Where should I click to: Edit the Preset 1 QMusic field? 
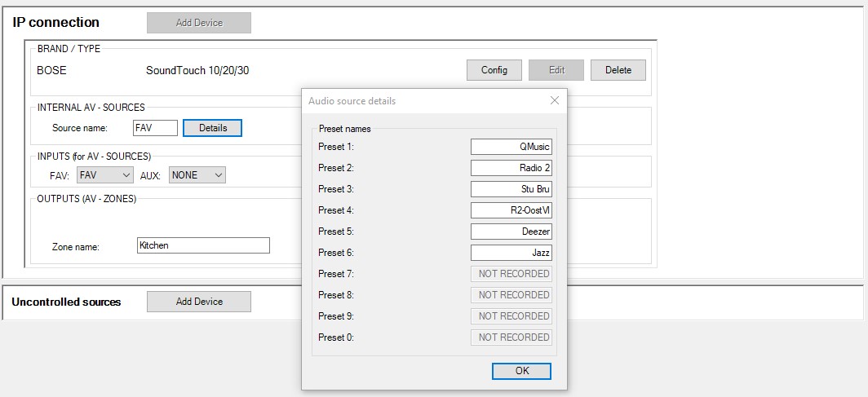pos(511,147)
